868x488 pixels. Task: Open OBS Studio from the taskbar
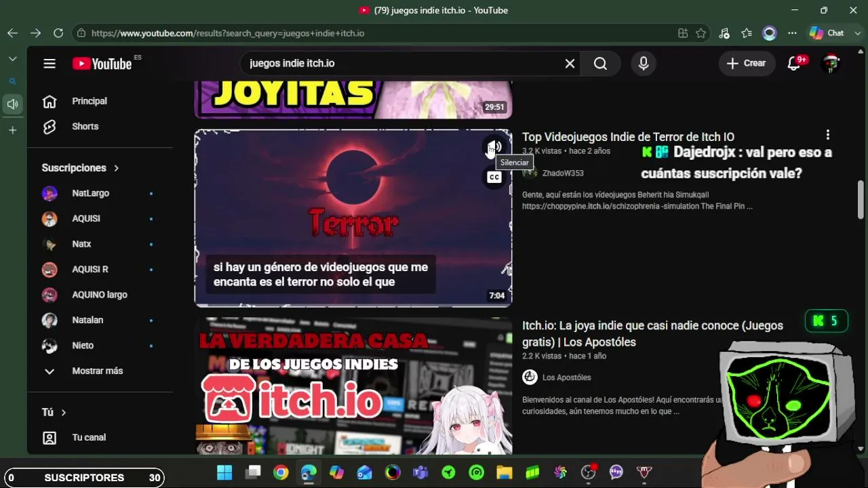[588, 472]
